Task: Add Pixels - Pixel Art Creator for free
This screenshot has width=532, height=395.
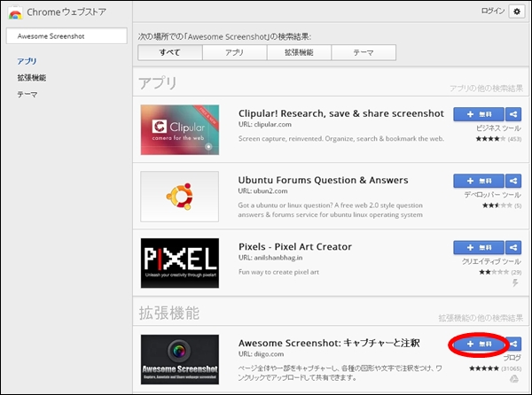Action: click(x=479, y=248)
